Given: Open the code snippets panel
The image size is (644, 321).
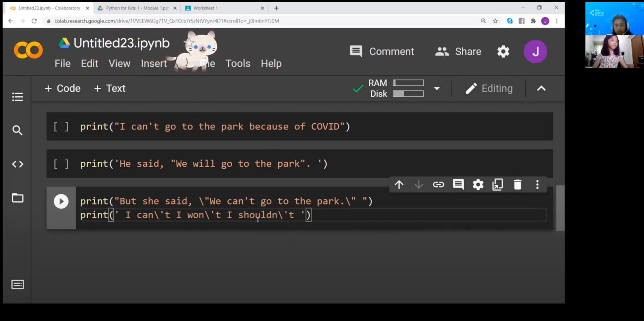Looking at the screenshot, I should pyautogui.click(x=18, y=164).
